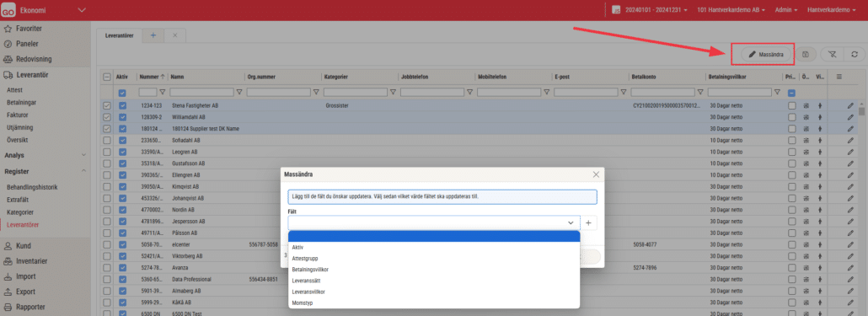
Task: Click the Nummer column filter field
Action: coord(147,93)
